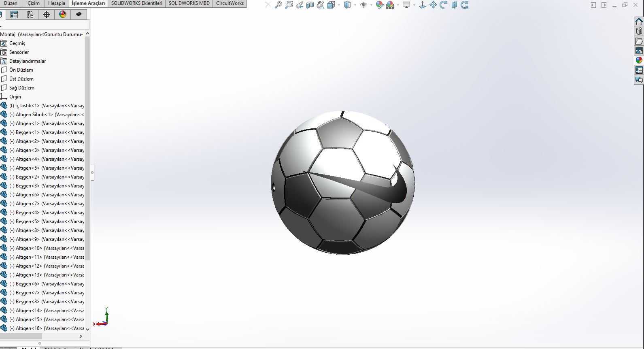
Task: Select the Beşgen<4> component
Action: coord(42,213)
